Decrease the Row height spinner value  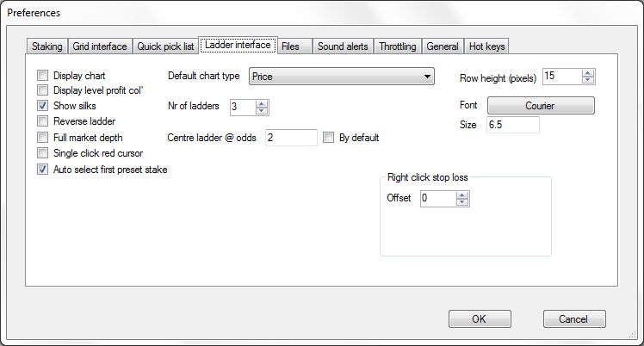click(x=588, y=80)
